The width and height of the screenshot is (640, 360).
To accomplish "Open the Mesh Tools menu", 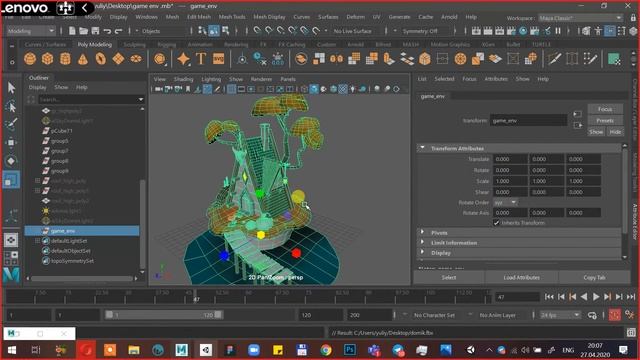I will coord(232,17).
